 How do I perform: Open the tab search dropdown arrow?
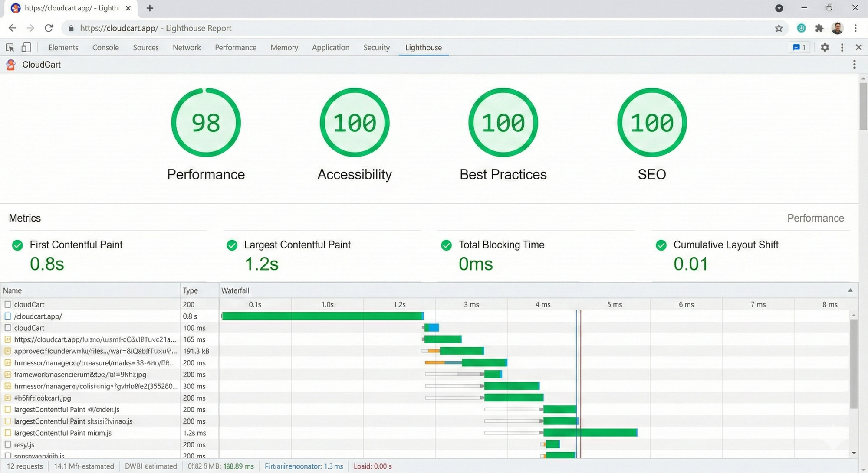[x=779, y=8]
